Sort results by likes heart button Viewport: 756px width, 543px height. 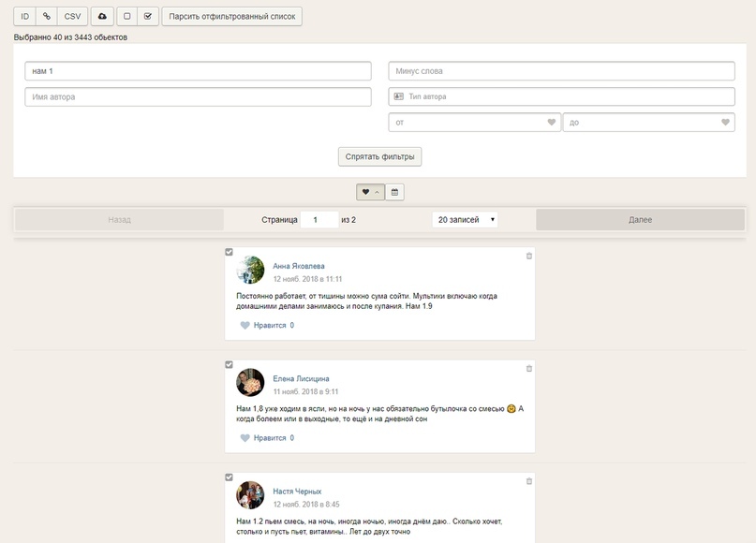click(370, 192)
